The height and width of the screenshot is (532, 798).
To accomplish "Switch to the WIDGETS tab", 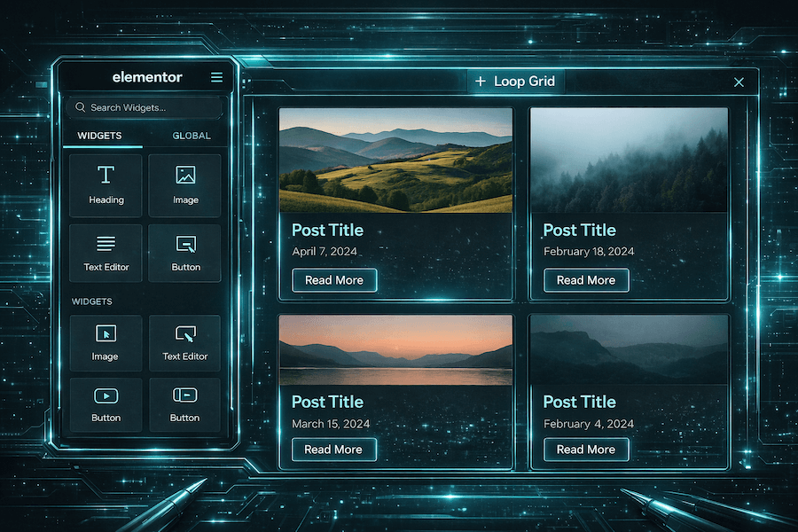I will [x=99, y=136].
